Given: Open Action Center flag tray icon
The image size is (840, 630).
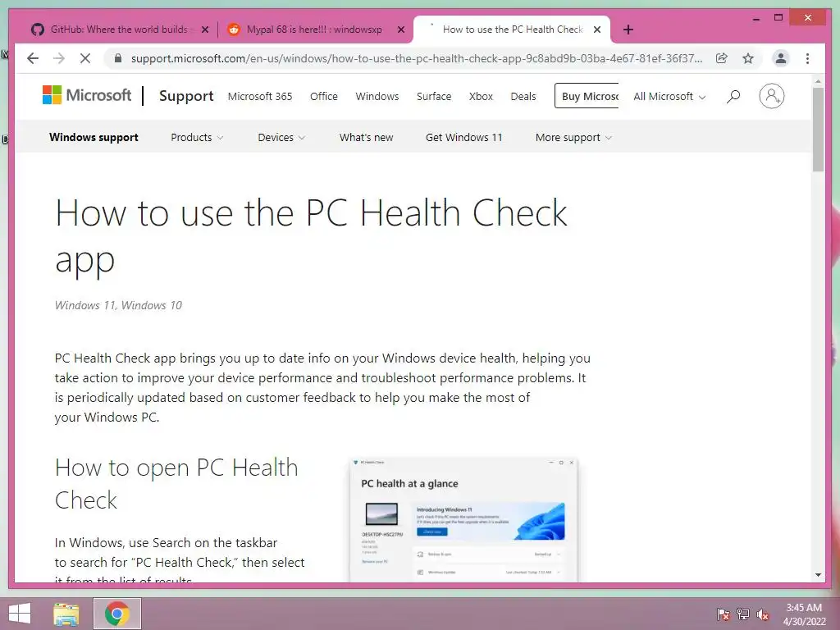Looking at the screenshot, I should click(x=723, y=614).
